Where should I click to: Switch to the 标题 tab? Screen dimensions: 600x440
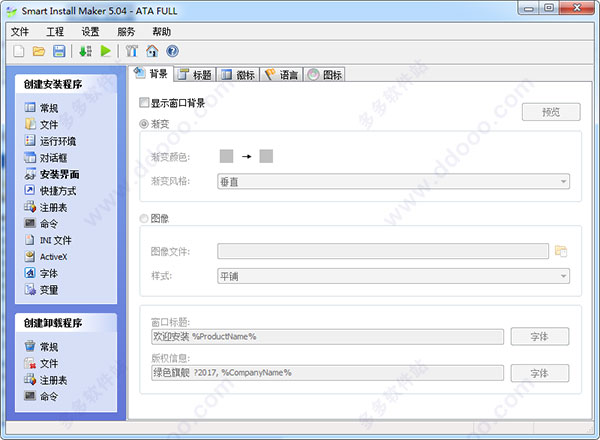(x=195, y=75)
